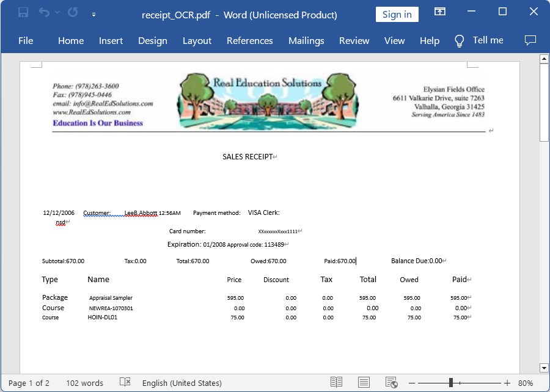Switch to Print Layout view

(x=364, y=383)
